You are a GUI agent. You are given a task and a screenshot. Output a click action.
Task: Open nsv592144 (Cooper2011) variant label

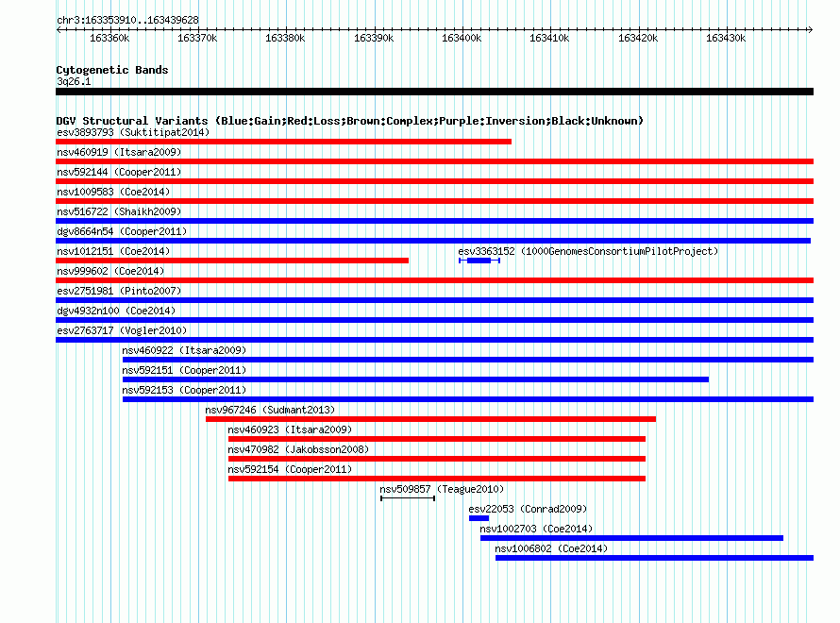(119, 172)
